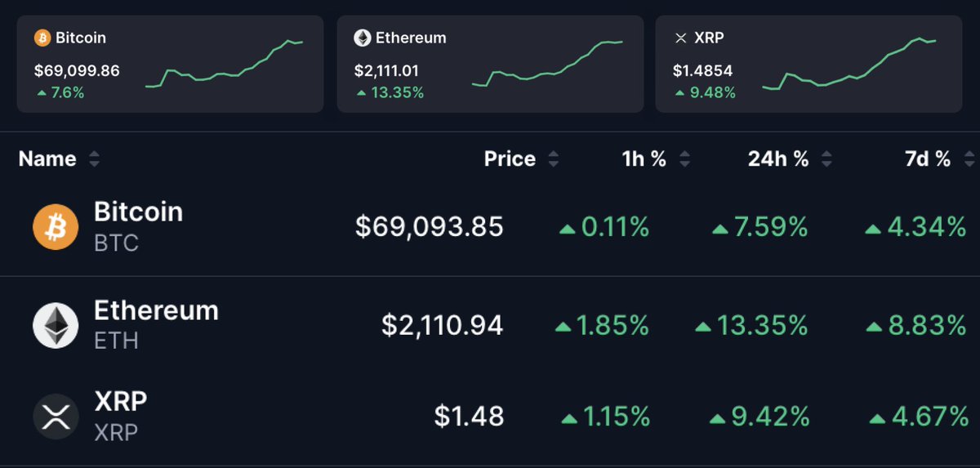Open the XRP link in the table
This screenshot has width=980, height=468.
[121, 402]
